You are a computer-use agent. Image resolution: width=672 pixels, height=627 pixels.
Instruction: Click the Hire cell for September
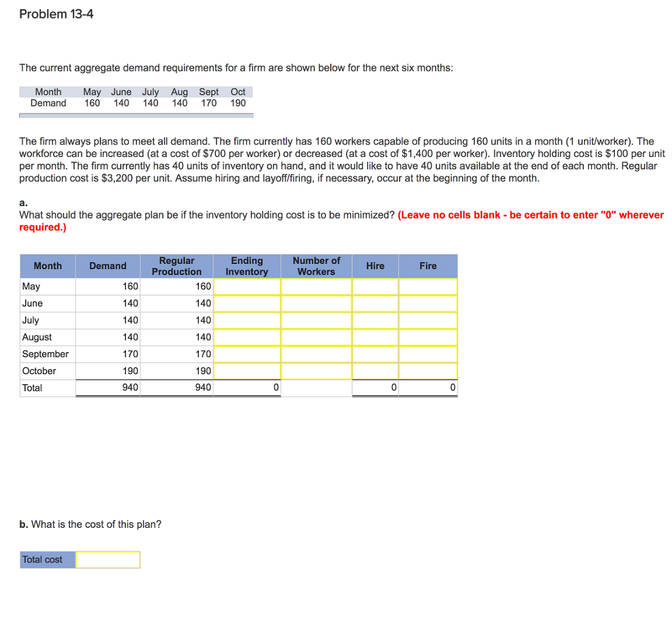click(x=375, y=354)
